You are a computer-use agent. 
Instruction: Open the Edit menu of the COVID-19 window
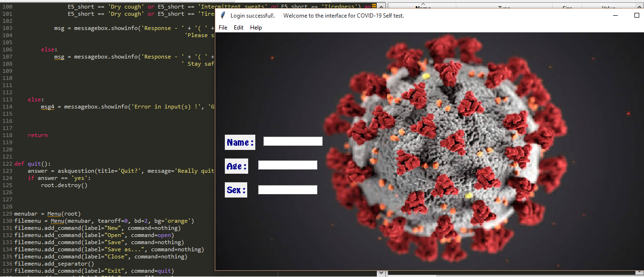tap(239, 28)
